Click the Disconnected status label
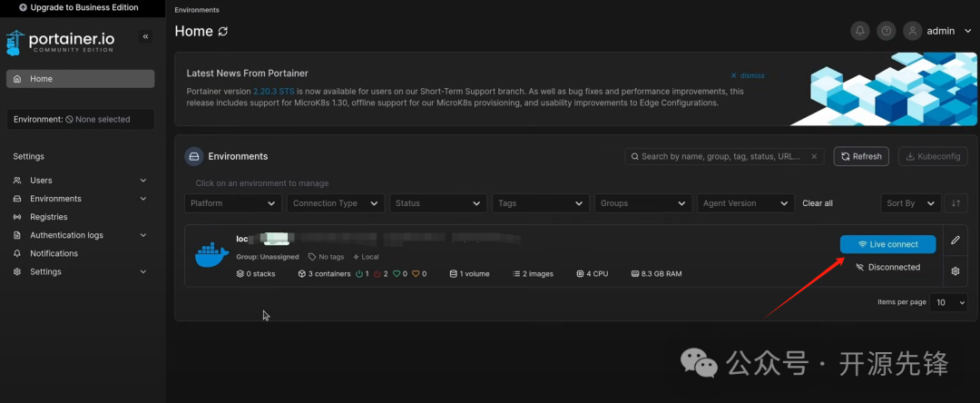Viewport: 980px width, 403px height. (888, 267)
